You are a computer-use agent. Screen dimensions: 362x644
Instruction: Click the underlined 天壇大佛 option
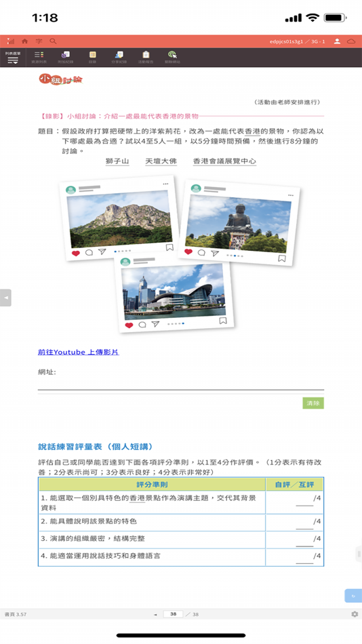[161, 161]
